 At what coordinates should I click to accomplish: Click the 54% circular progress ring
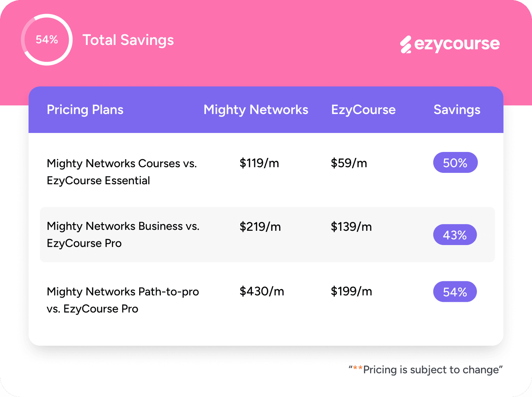tap(47, 40)
